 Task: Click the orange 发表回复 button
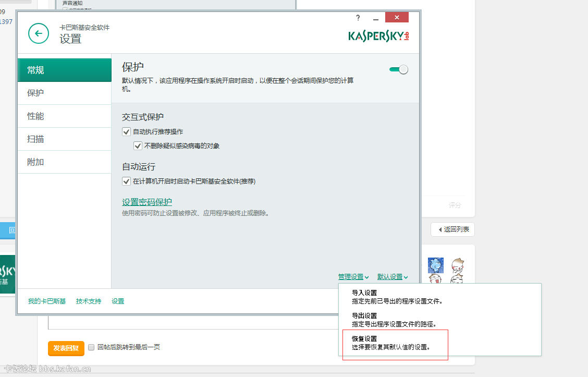pyautogui.click(x=66, y=348)
